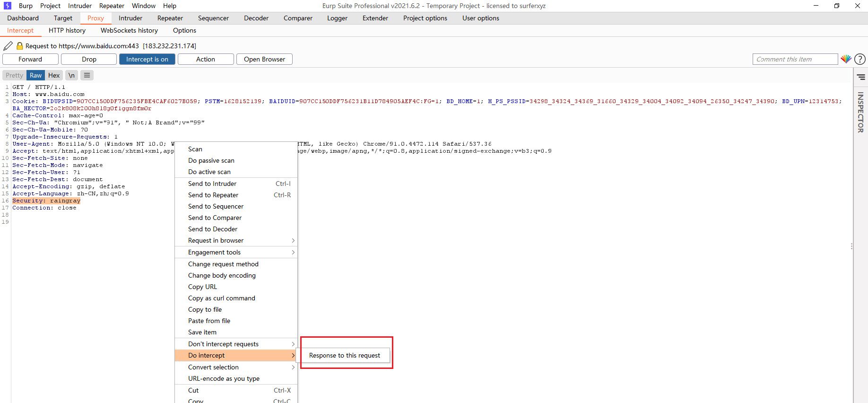Toggle the Intercept is on button
Viewport: 868px width, 403px height.
(x=147, y=59)
